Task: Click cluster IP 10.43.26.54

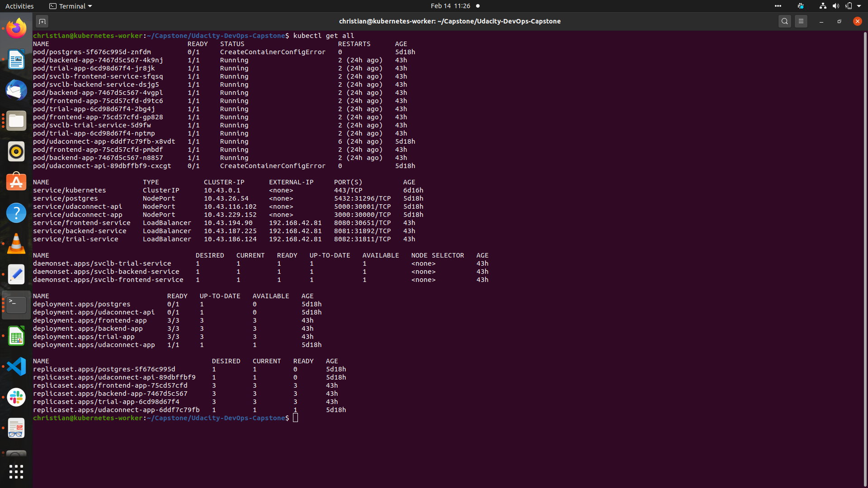Action: click(x=226, y=198)
